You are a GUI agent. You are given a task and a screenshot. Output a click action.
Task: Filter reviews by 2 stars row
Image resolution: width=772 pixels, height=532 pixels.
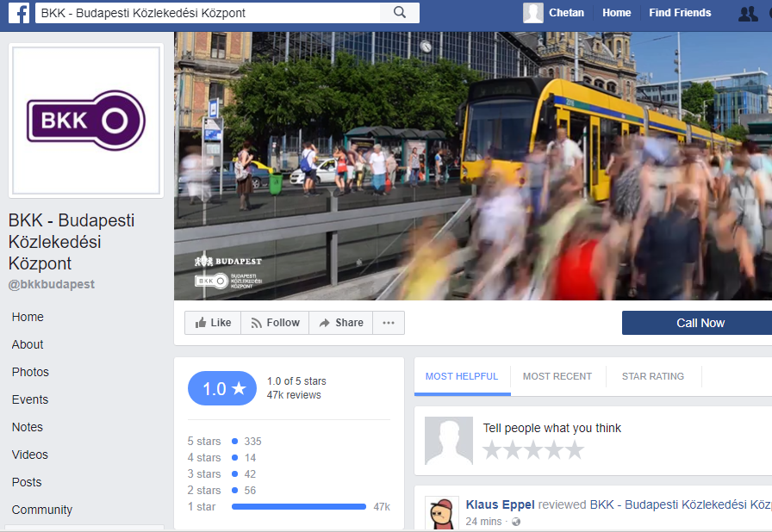coord(222,490)
